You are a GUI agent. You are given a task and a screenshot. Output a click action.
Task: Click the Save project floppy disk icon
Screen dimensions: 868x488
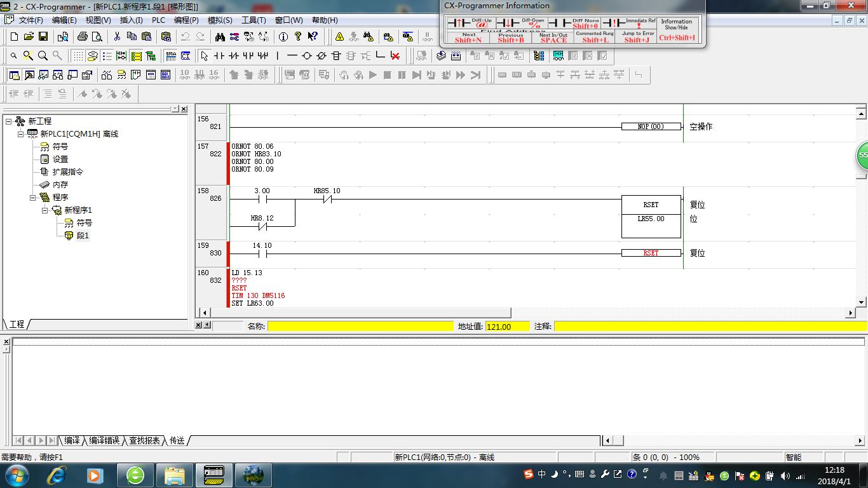click(x=43, y=37)
